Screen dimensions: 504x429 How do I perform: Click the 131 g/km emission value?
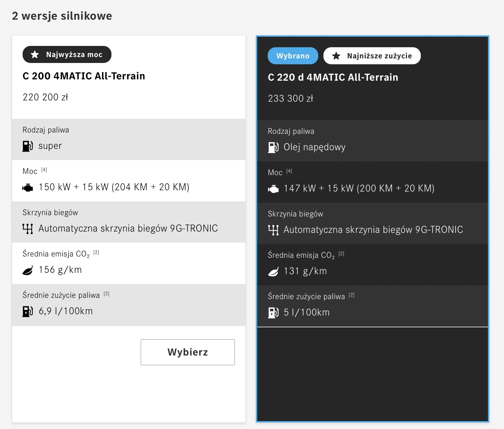tap(305, 271)
